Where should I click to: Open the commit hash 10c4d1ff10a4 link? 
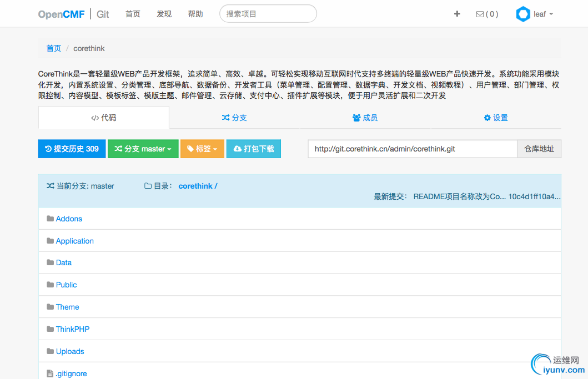coord(534,196)
